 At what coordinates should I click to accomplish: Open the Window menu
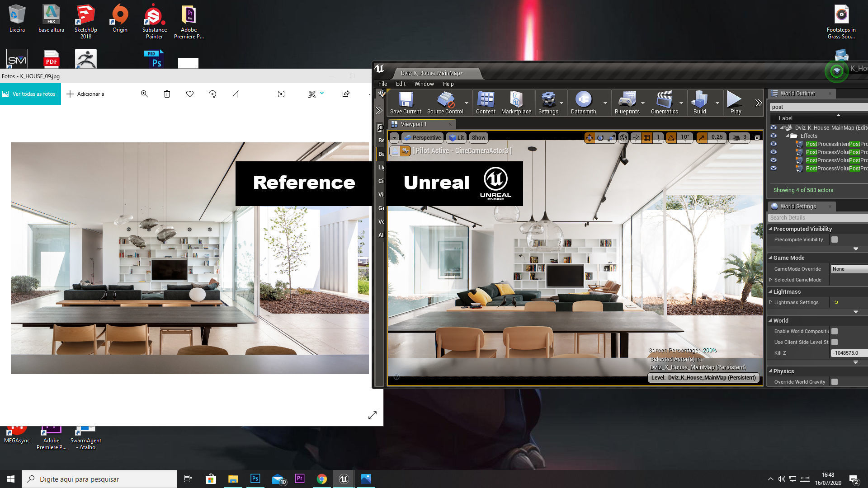[x=424, y=84]
